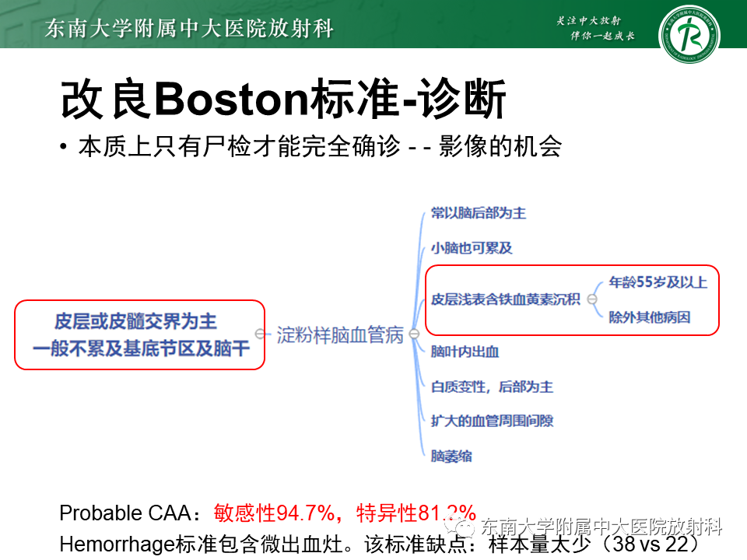The image size is (747, 560).
Task: Click the red text 敏感性94.7%
Action: (274, 513)
